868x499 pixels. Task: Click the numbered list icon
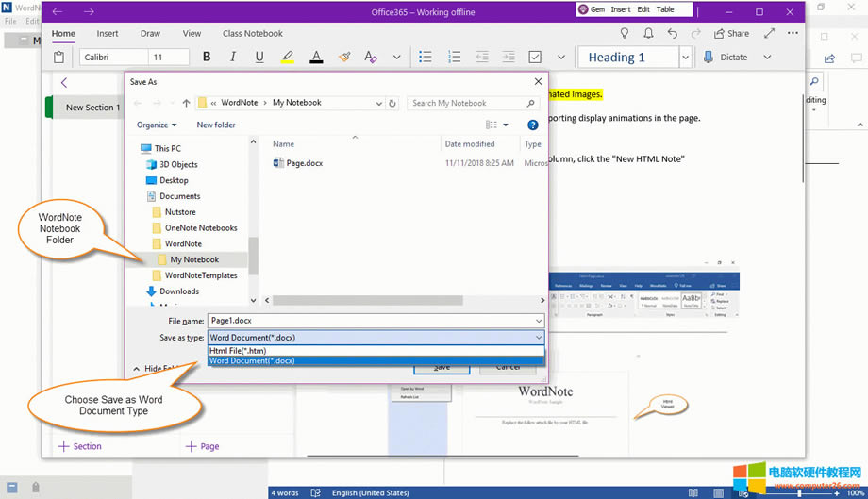point(454,58)
